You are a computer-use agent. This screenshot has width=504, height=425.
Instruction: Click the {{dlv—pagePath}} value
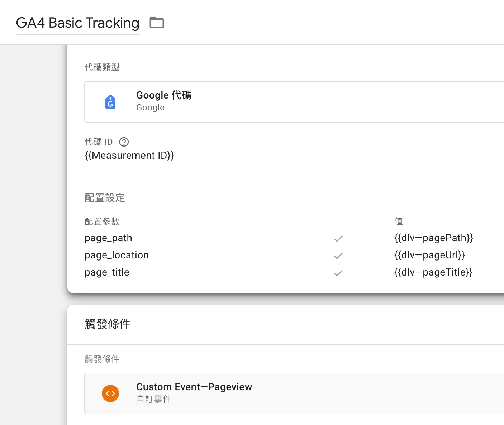click(x=434, y=238)
